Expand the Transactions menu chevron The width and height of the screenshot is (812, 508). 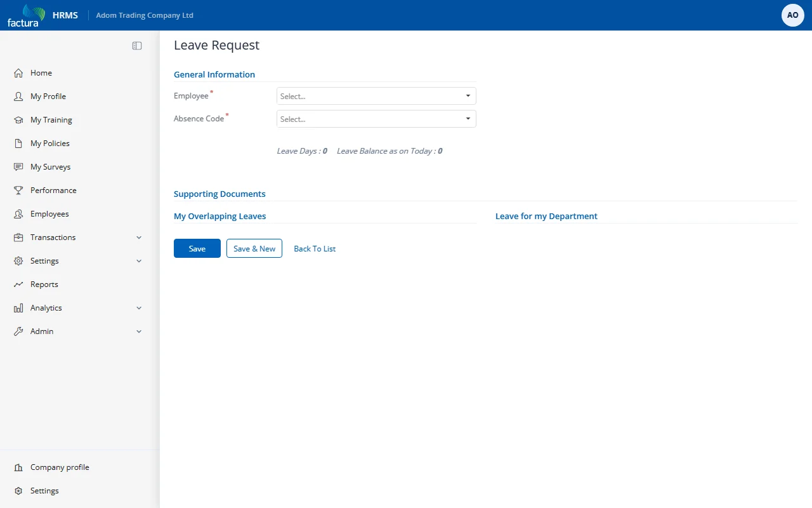[x=139, y=237]
